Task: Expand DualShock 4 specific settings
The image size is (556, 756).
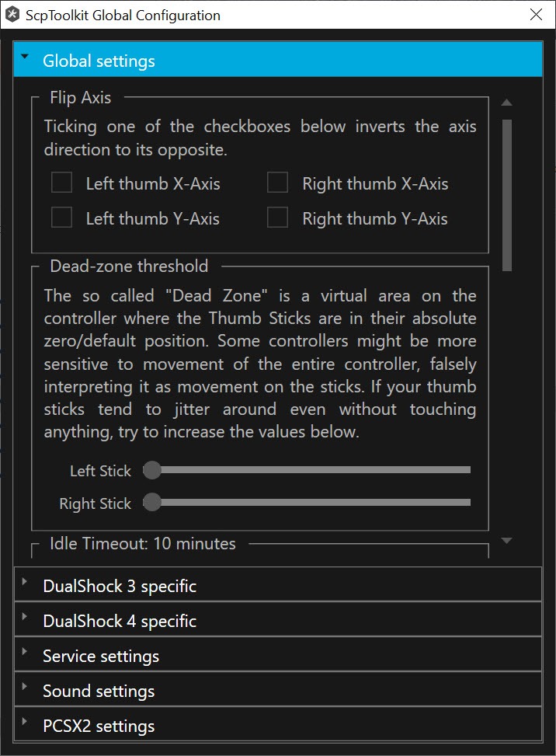Action: [278, 620]
